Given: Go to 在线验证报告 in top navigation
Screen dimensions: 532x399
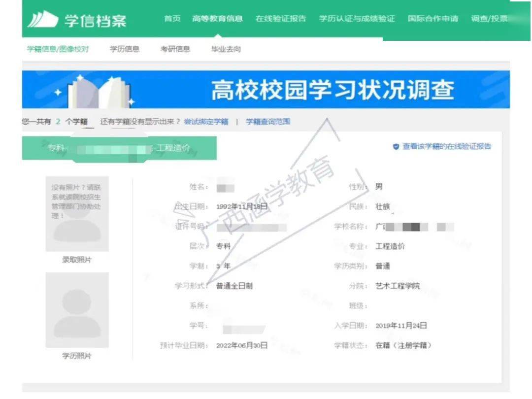Looking at the screenshot, I should click(x=281, y=19).
